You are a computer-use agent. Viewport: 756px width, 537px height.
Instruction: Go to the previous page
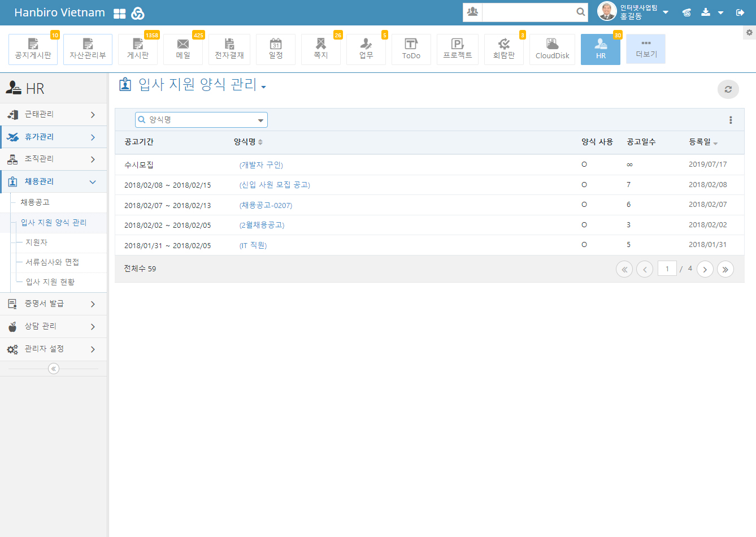point(645,269)
